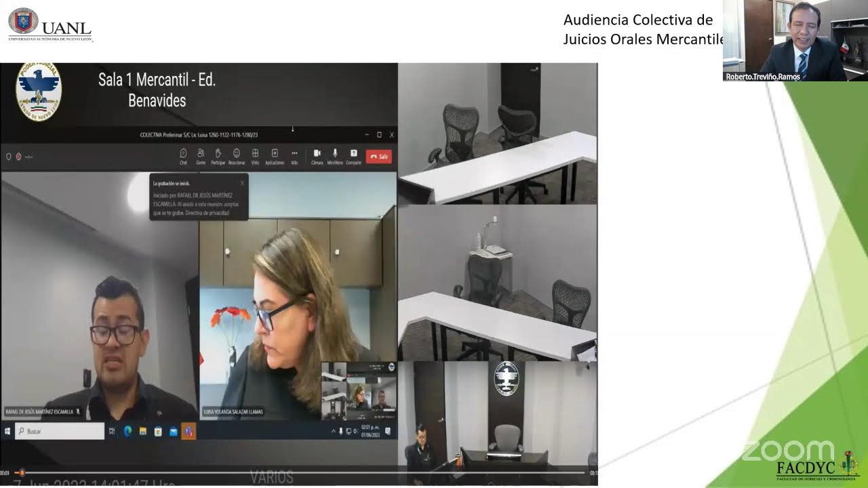Open the Vista layout options
This screenshot has height=488, width=868.
click(255, 156)
